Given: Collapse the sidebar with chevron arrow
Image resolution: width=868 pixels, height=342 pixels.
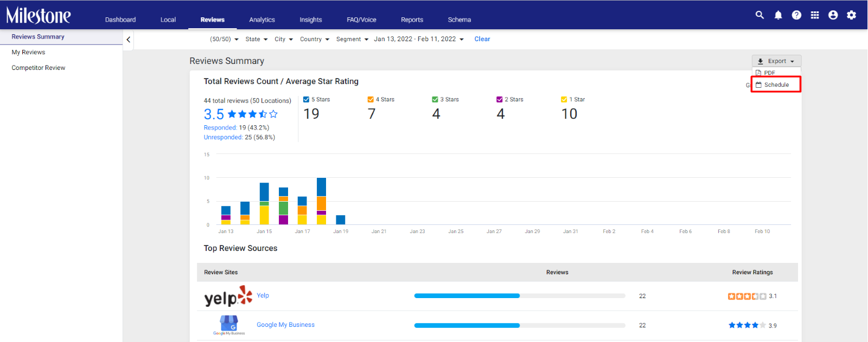Looking at the screenshot, I should point(129,40).
